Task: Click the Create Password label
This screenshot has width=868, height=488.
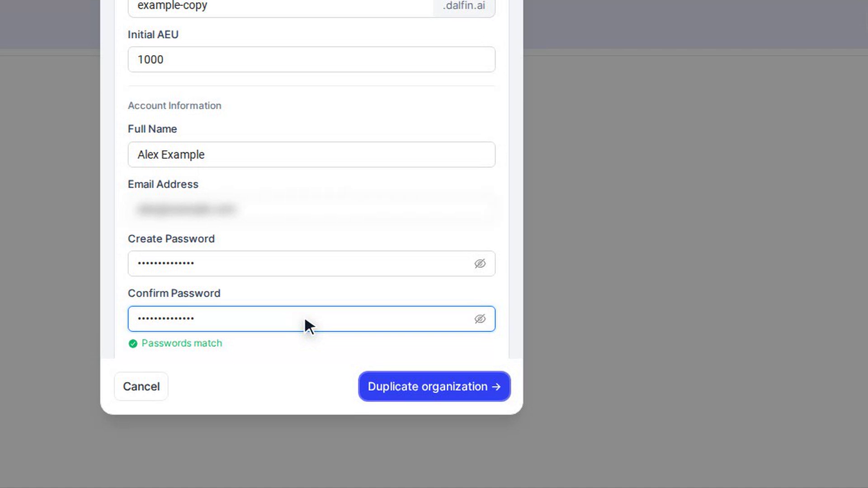Action: (x=171, y=239)
